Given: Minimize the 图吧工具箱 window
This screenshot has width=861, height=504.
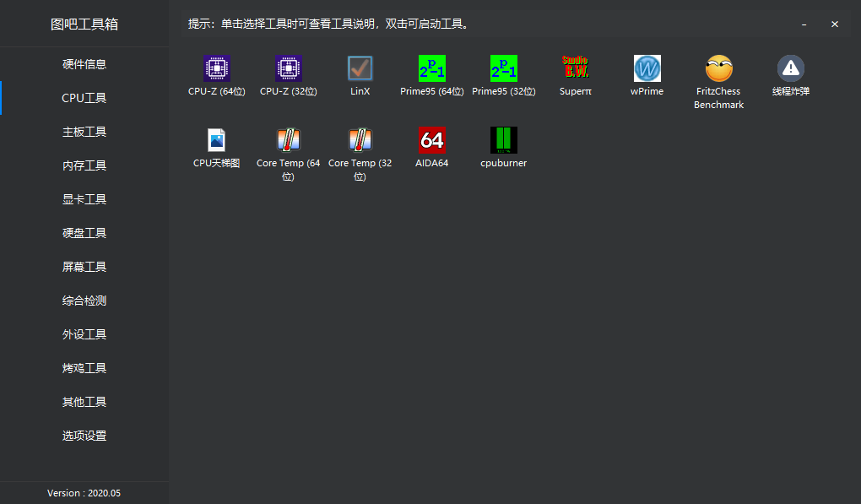Looking at the screenshot, I should tap(804, 24).
